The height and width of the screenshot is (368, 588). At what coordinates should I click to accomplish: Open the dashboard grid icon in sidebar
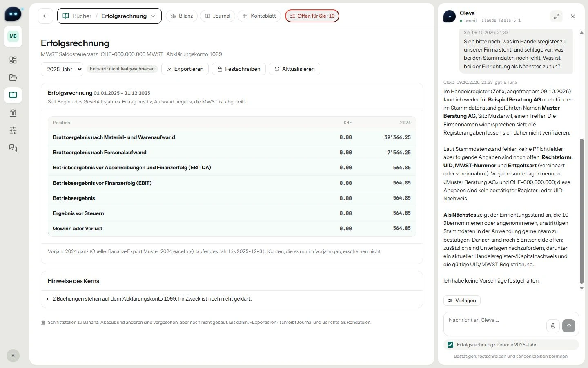click(x=13, y=60)
